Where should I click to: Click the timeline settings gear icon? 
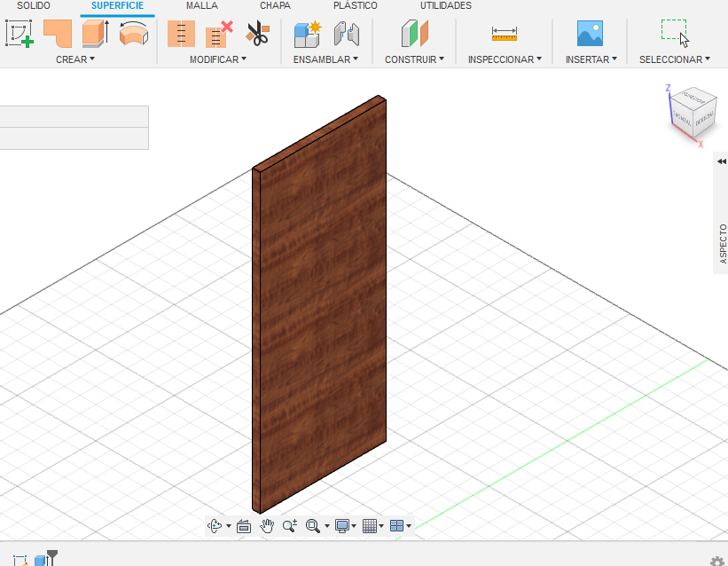point(717,562)
